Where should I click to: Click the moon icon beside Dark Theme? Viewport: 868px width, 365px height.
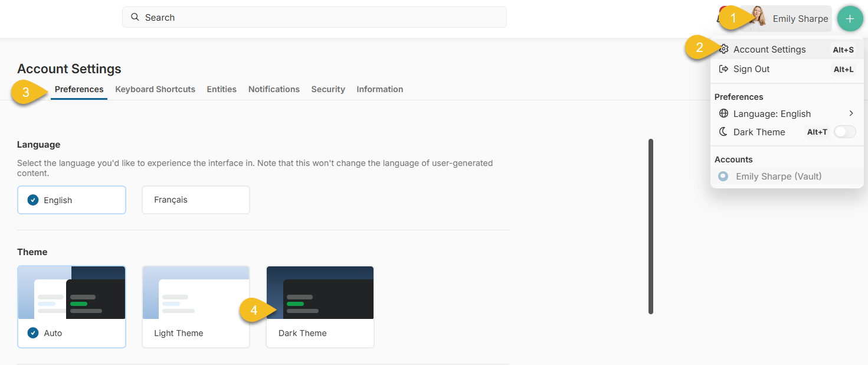coord(723,132)
